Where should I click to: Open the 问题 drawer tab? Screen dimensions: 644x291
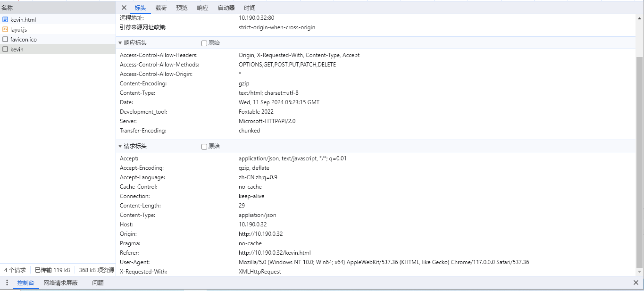click(98, 283)
